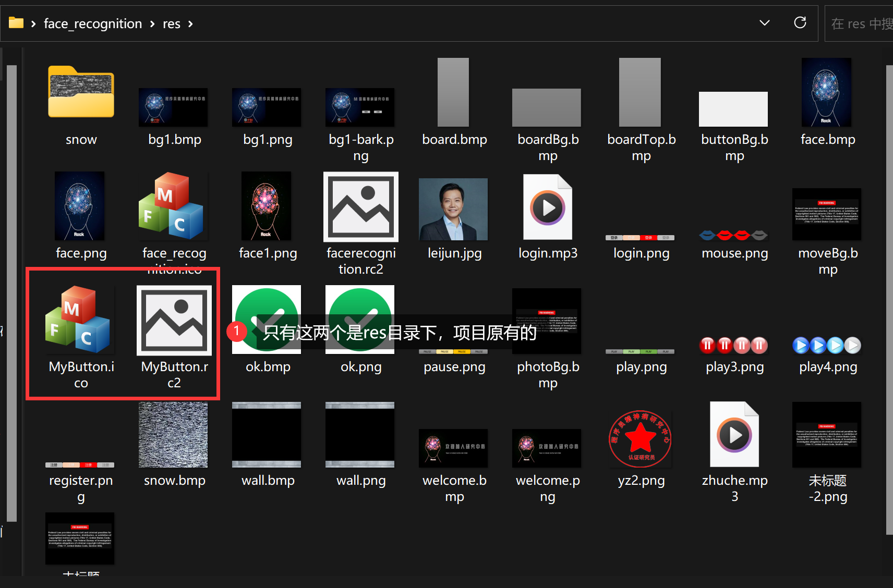This screenshot has height=588, width=893.
Task: Select the buttonBg.bmp file
Action: click(x=733, y=109)
